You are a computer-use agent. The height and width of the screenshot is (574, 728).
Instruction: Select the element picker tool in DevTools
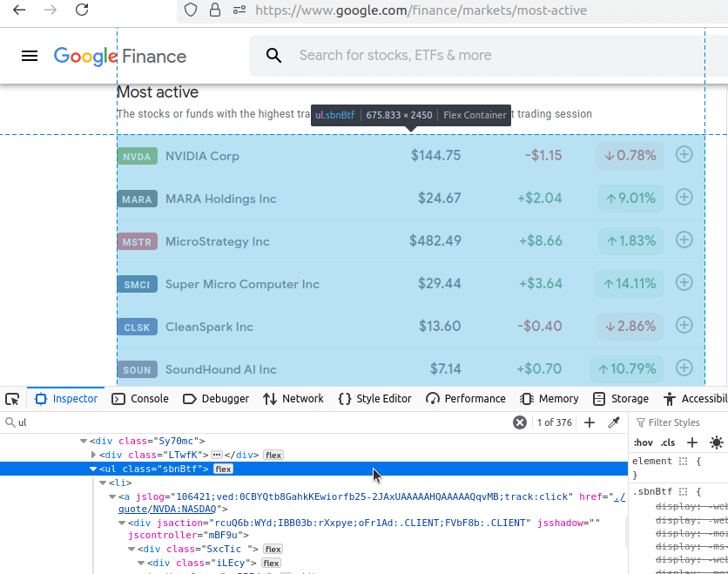coord(12,398)
